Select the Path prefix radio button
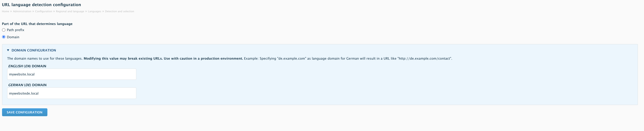Viewport: 644px width, 131px height. click(4, 30)
